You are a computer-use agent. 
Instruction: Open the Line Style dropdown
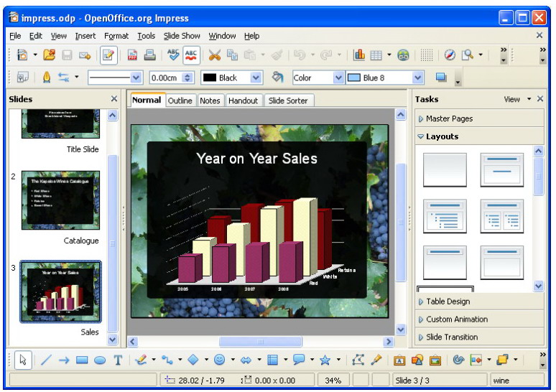[x=136, y=78]
